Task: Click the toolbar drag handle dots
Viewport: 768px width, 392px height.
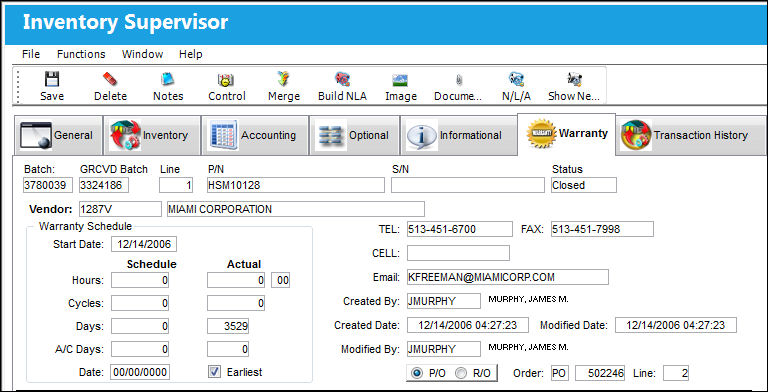Action: tap(19, 86)
